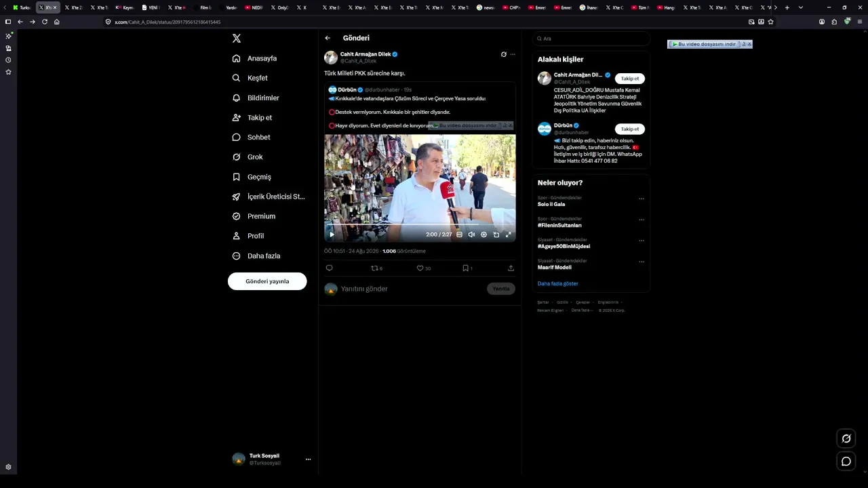Image resolution: width=868 pixels, height=488 pixels.
Task: Go to browser home page
Action: click(57, 22)
